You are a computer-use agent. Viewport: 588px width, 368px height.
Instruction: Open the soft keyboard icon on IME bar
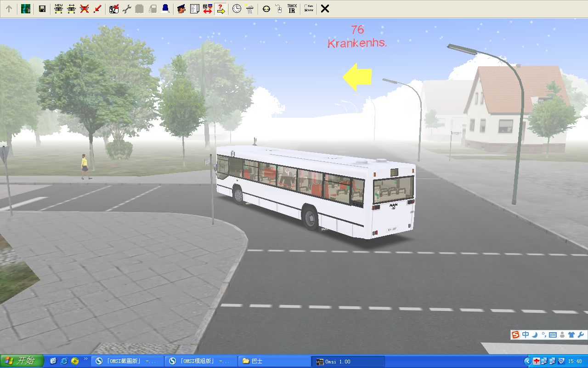click(553, 335)
